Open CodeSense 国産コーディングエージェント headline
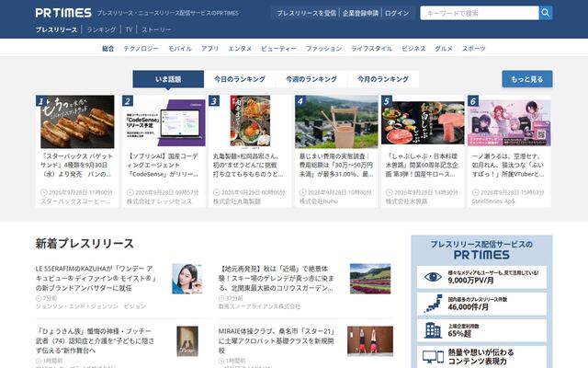Viewport: 588px width, 368px height. click(164, 166)
